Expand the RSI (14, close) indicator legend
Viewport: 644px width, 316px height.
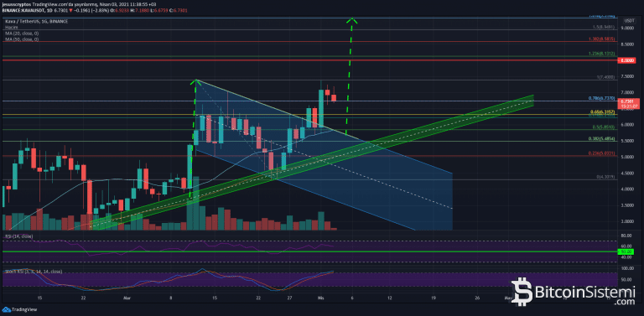point(19,236)
